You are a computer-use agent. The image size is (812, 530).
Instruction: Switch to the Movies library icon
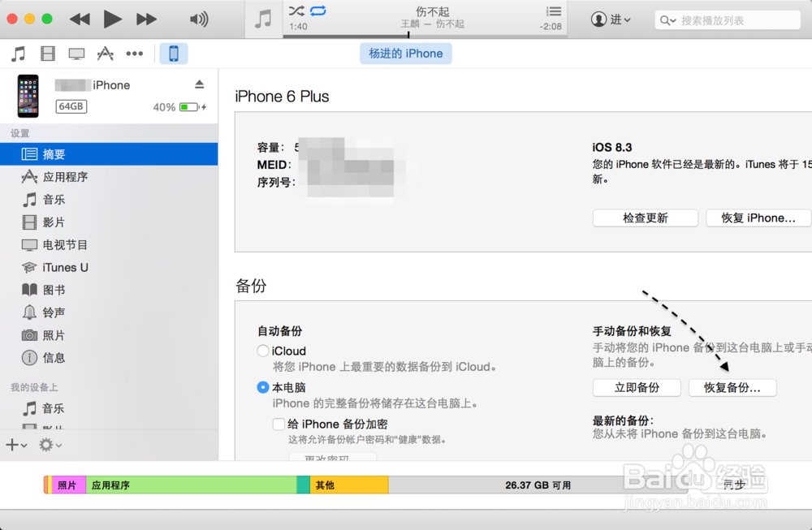48,54
